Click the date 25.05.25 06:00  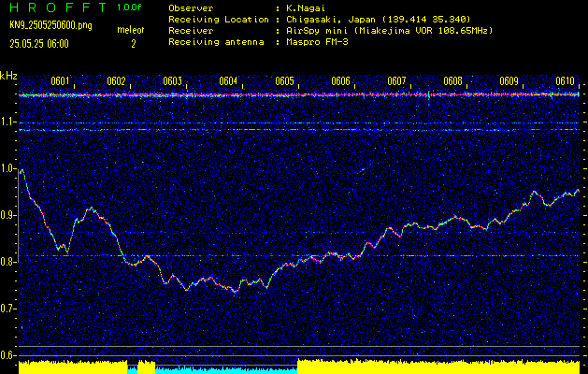(39, 44)
